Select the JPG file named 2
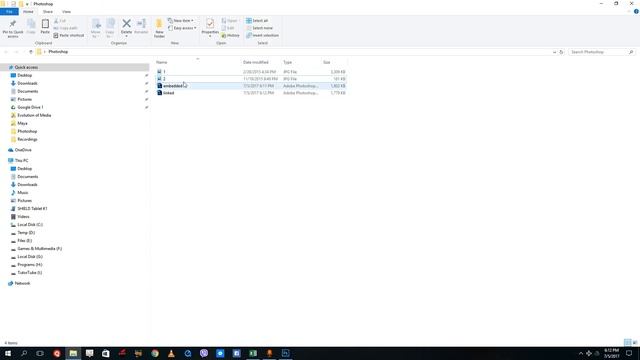The image size is (640, 360). (251, 79)
